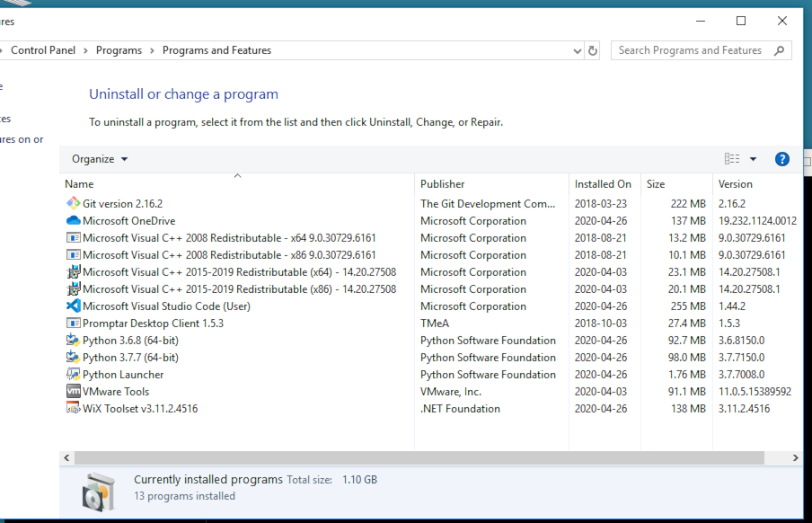Screen dimensions: 812x523
Task: Select the VMware Tools entry
Action: [x=116, y=392]
